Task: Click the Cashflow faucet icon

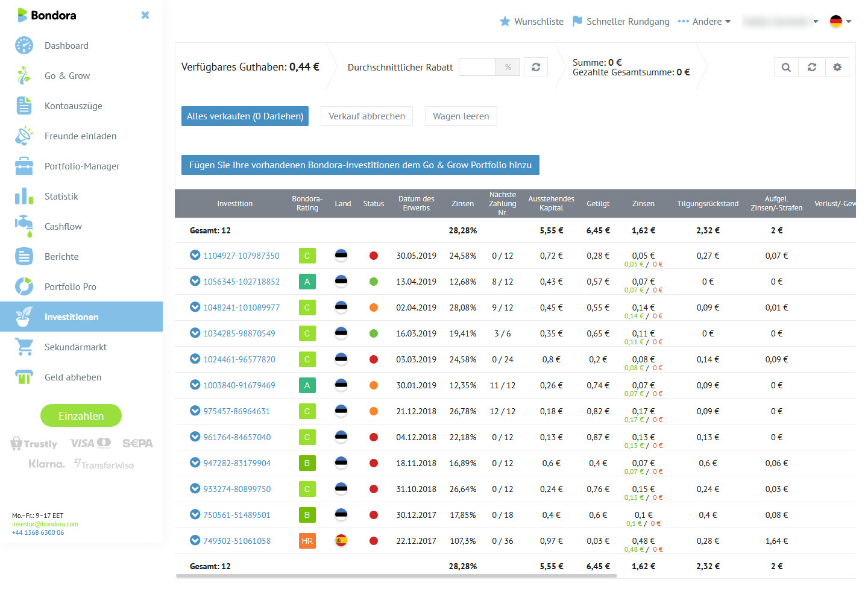Action: pyautogui.click(x=24, y=226)
